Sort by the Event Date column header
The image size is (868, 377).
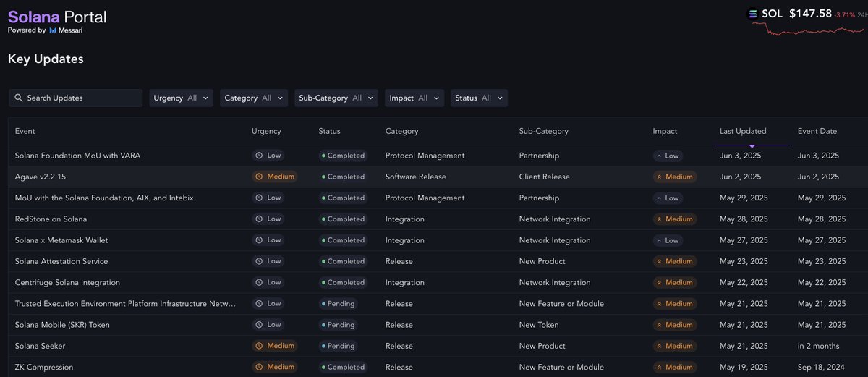817,131
